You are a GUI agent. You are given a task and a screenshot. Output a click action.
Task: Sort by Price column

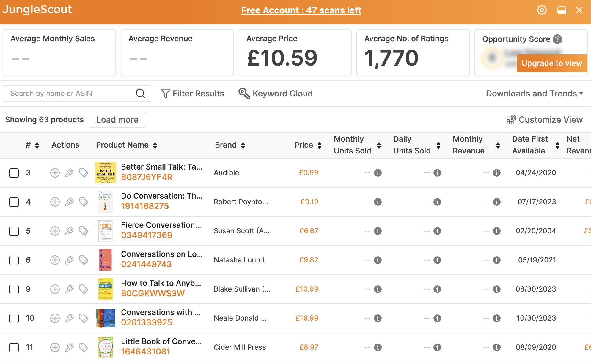[320, 145]
